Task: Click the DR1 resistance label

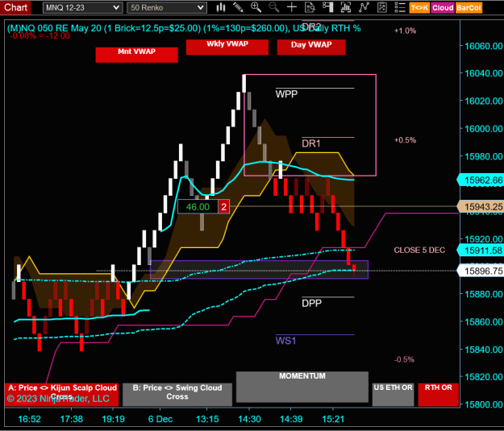Action: click(x=310, y=143)
